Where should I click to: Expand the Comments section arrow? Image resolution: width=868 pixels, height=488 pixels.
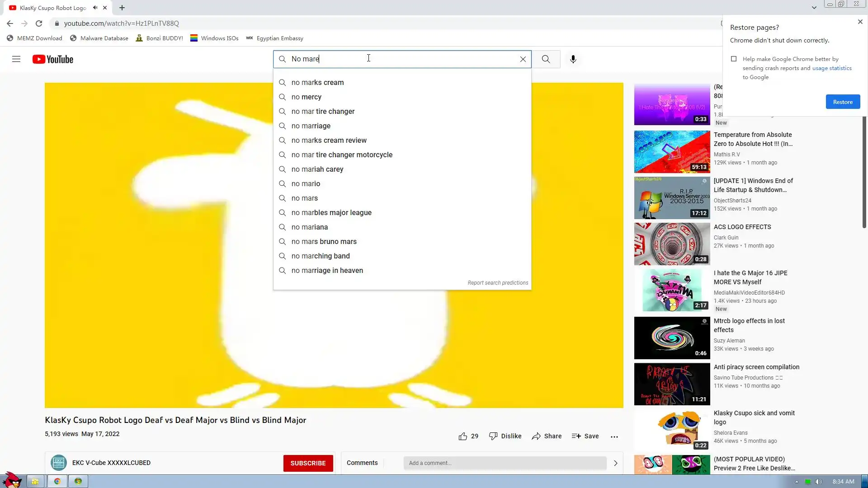pyautogui.click(x=615, y=463)
